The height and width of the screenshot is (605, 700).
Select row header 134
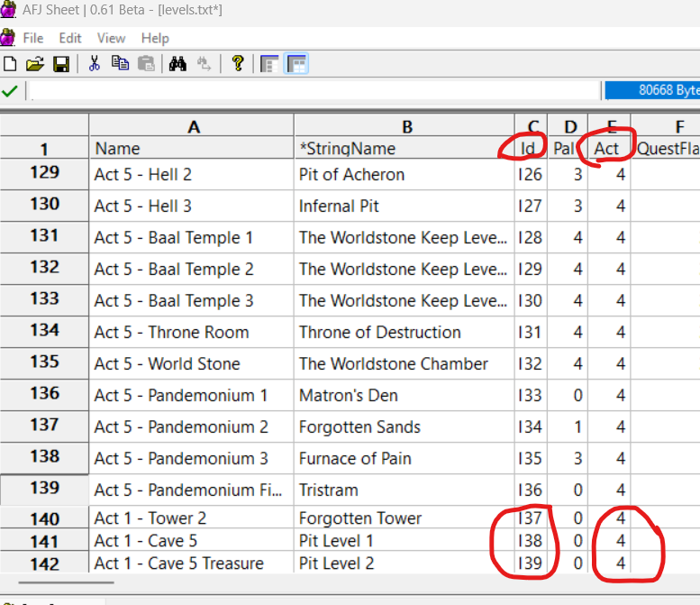coord(44,332)
